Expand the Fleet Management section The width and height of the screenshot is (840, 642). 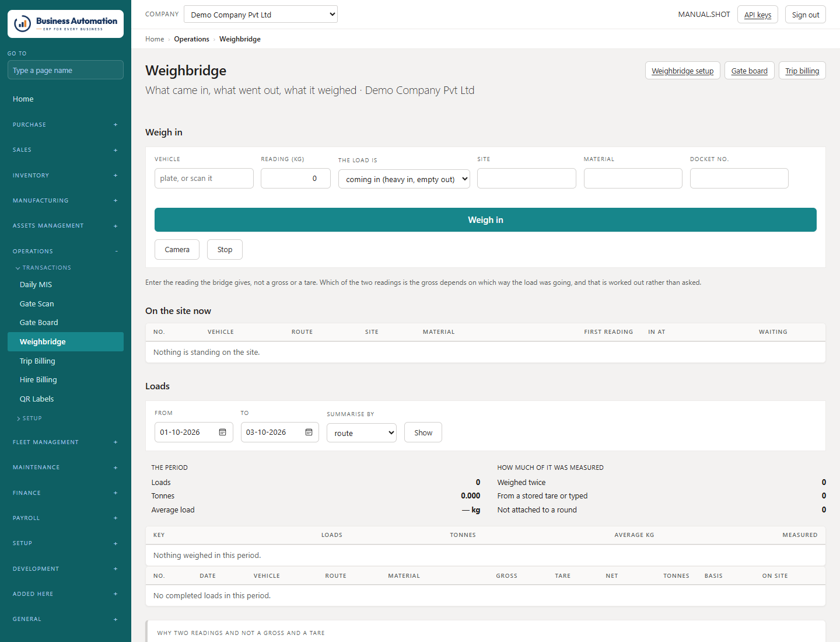(65, 442)
